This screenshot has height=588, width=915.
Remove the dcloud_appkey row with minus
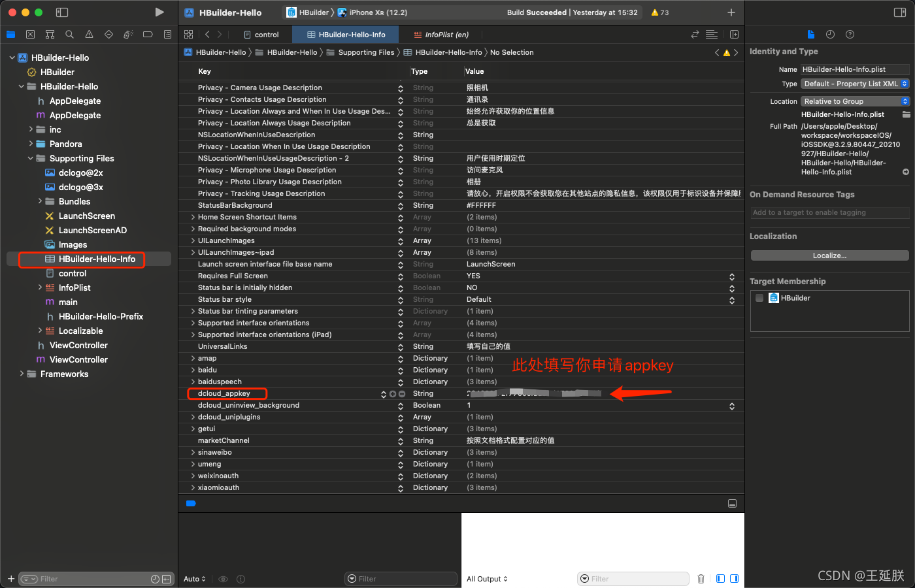pyautogui.click(x=402, y=394)
